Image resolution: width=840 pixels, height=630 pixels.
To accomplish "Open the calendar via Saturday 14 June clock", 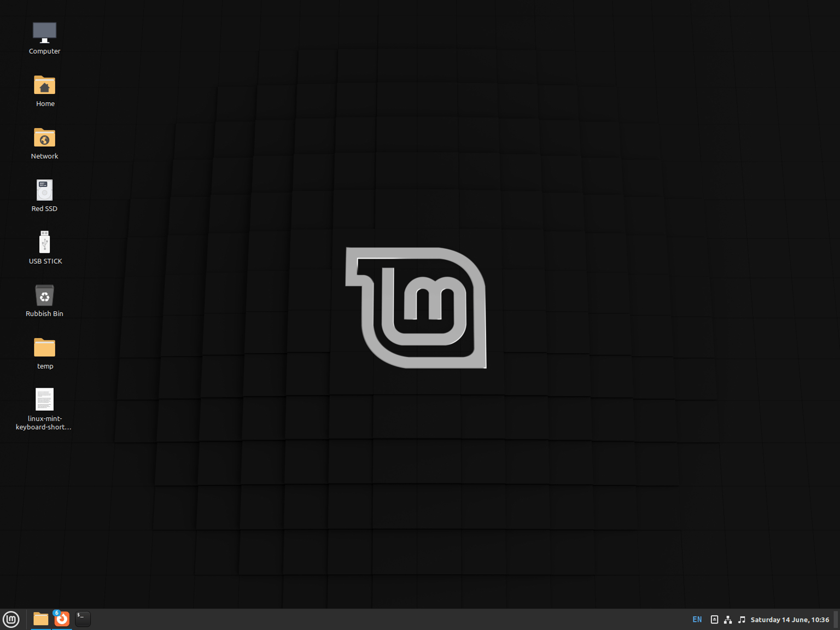I will pyautogui.click(x=790, y=620).
